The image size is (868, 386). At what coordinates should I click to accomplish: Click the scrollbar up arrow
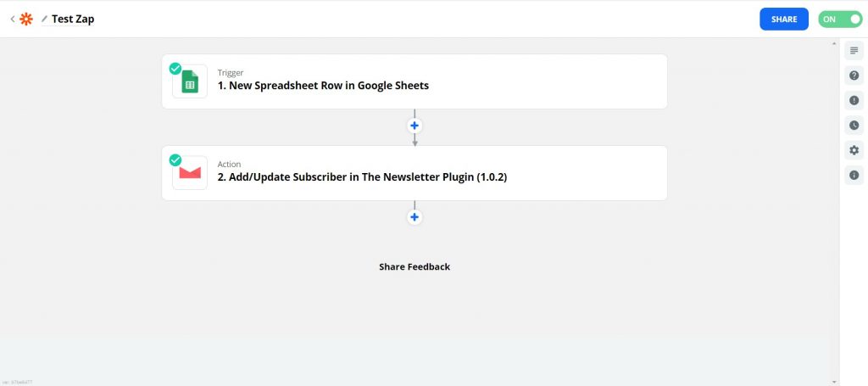(x=834, y=42)
